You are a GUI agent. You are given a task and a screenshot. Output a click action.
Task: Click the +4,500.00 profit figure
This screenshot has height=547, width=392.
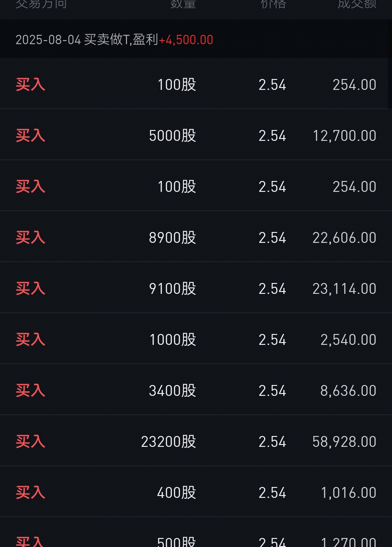tap(186, 40)
